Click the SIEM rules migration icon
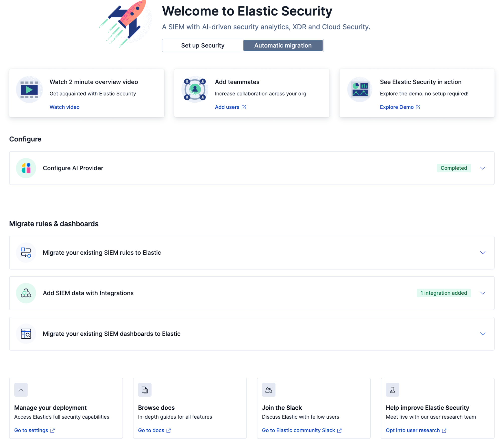 pos(26,253)
